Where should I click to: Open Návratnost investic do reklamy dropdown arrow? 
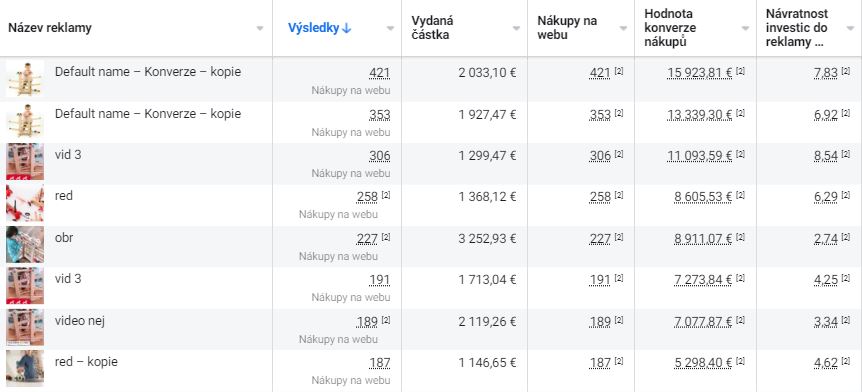(850, 29)
